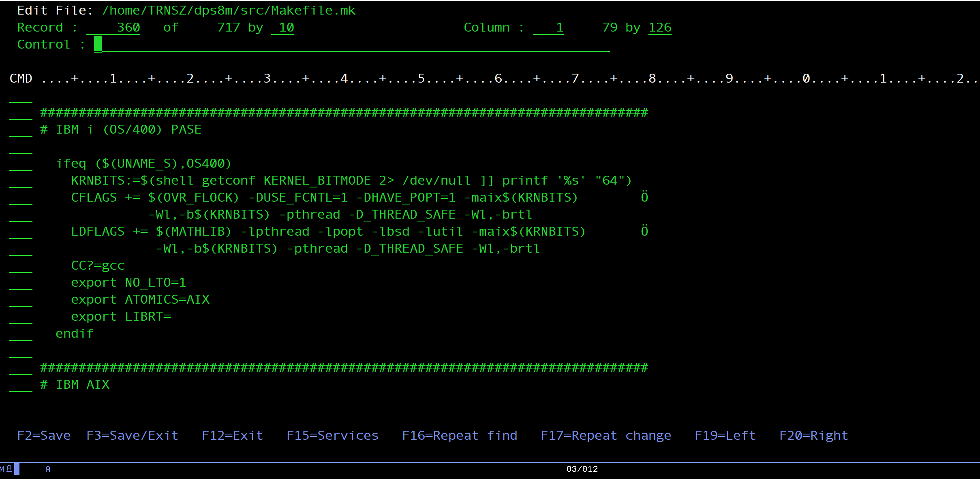The width and height of the screenshot is (980, 479).
Task: Click F3=Save/Exit at the bottom
Action: point(132,435)
